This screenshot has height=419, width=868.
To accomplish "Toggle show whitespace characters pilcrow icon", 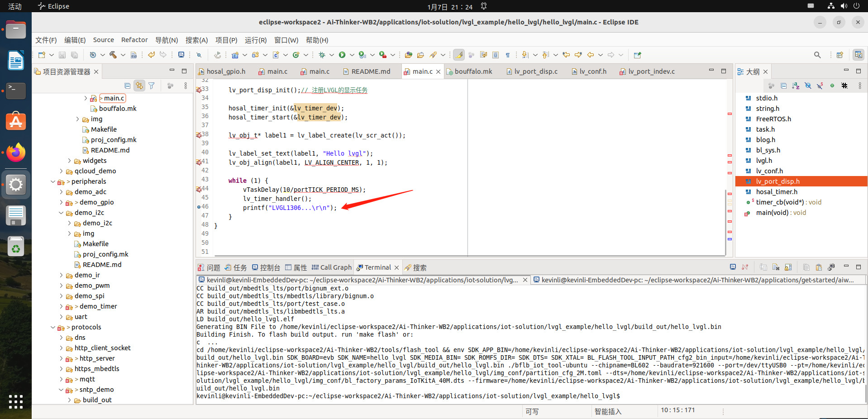I will (x=508, y=55).
